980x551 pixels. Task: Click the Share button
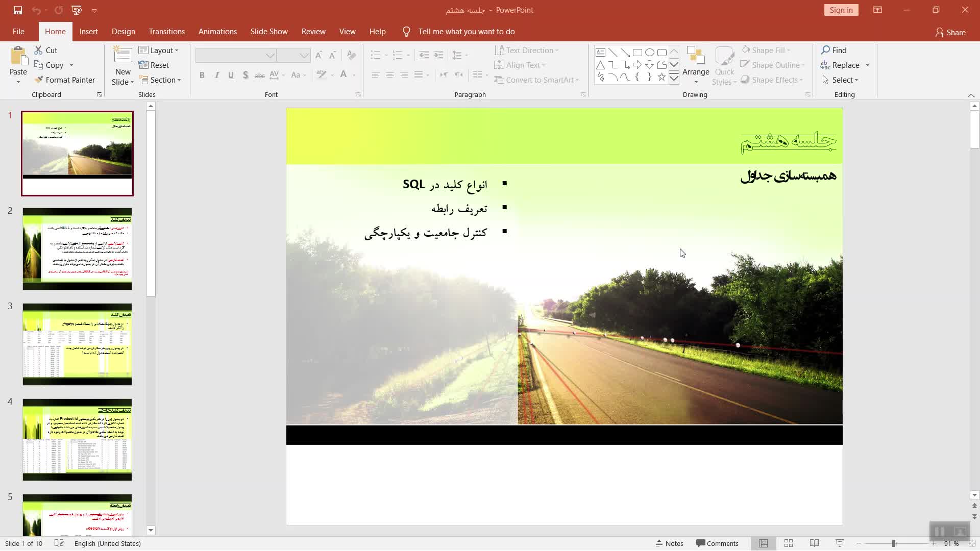point(950,32)
